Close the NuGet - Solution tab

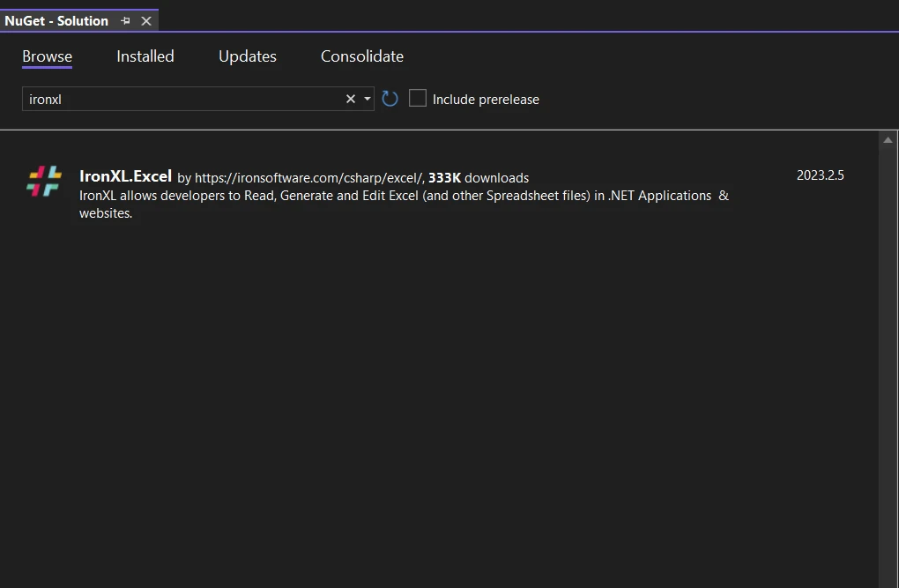[x=146, y=20]
